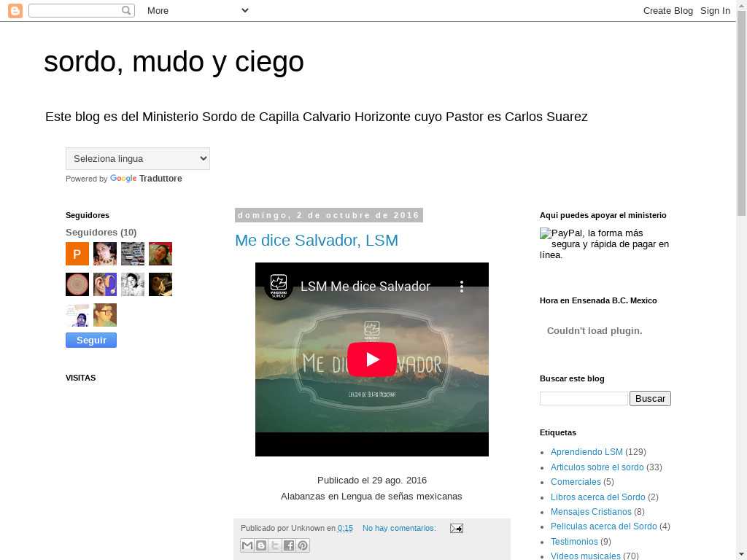Image resolution: width=747 pixels, height=560 pixels.
Task: Share post to Pinterest icon
Action: (303, 545)
